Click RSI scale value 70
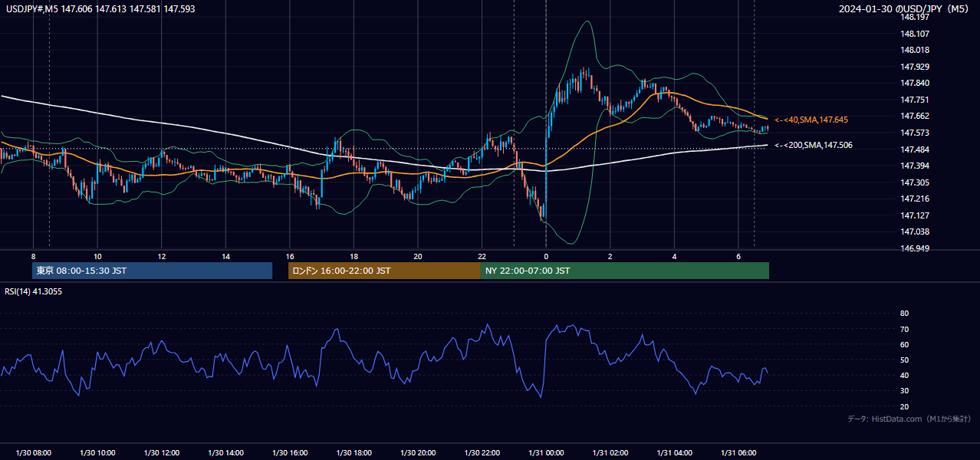Viewport: 980px width, 460px height. click(x=905, y=329)
